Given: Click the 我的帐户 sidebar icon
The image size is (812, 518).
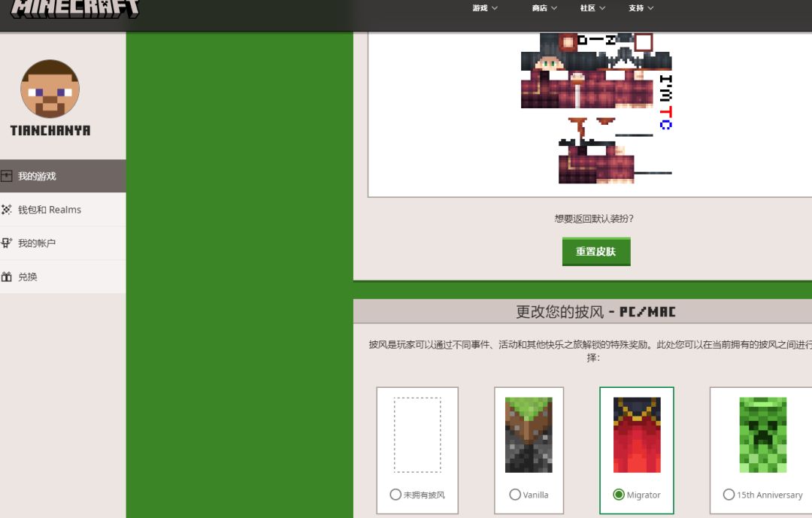Looking at the screenshot, I should click(6, 243).
